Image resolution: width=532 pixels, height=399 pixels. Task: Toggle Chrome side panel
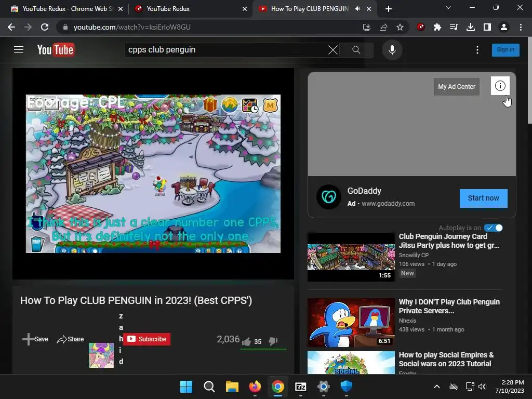click(487, 27)
